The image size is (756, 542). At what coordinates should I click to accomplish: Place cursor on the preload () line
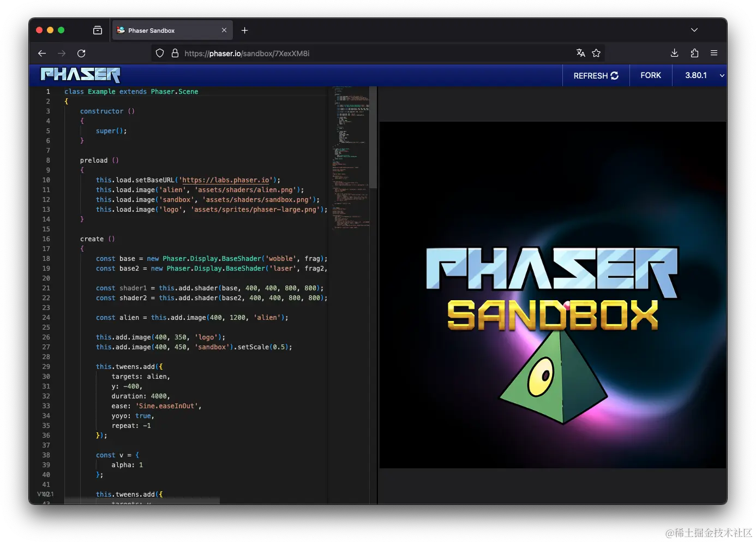99,160
